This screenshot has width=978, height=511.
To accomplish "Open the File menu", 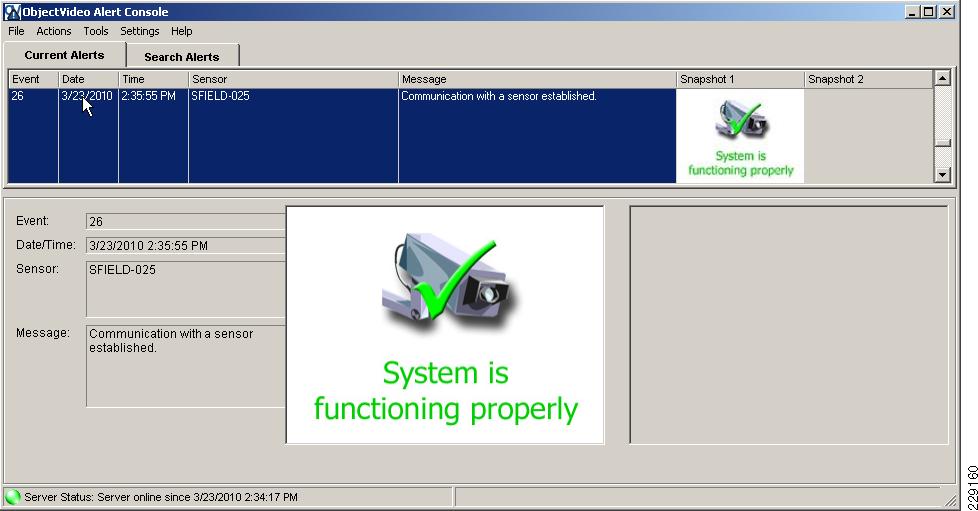I will (x=16, y=31).
